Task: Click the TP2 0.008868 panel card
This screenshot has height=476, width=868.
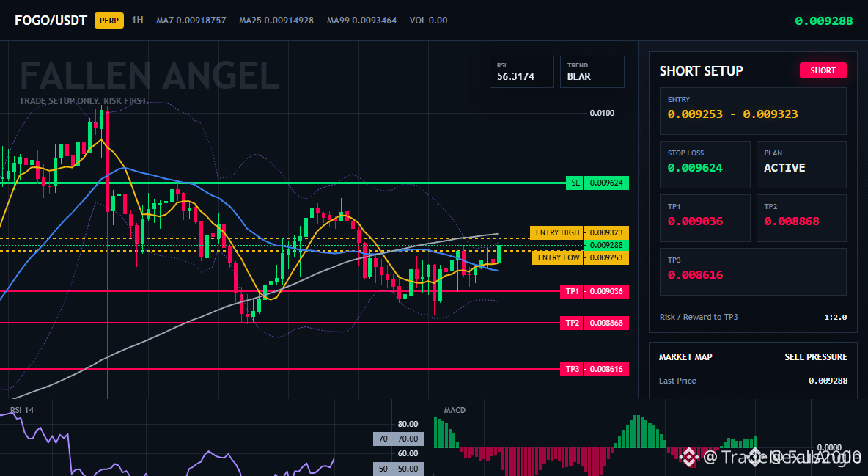Action: (801, 219)
